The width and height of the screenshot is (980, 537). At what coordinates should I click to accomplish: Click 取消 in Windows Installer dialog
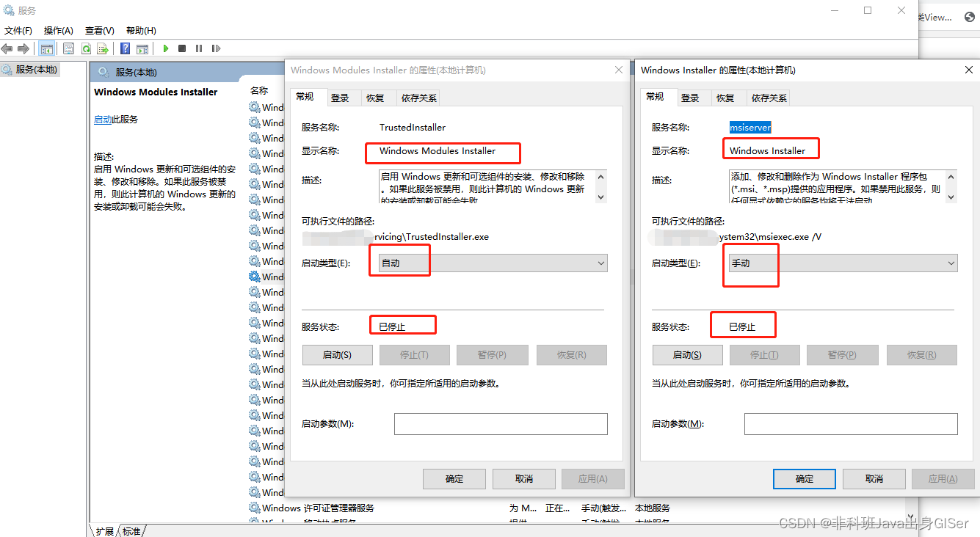click(874, 479)
